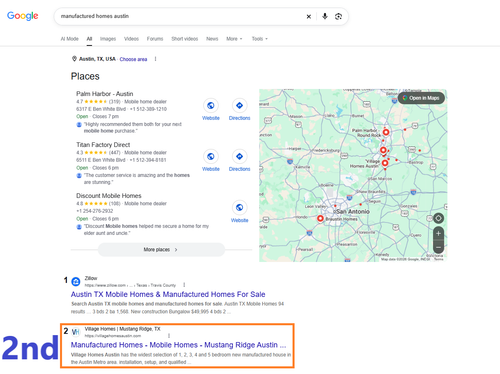
Task: Open Palm Harbor website globe icon
Action: pos(211,106)
